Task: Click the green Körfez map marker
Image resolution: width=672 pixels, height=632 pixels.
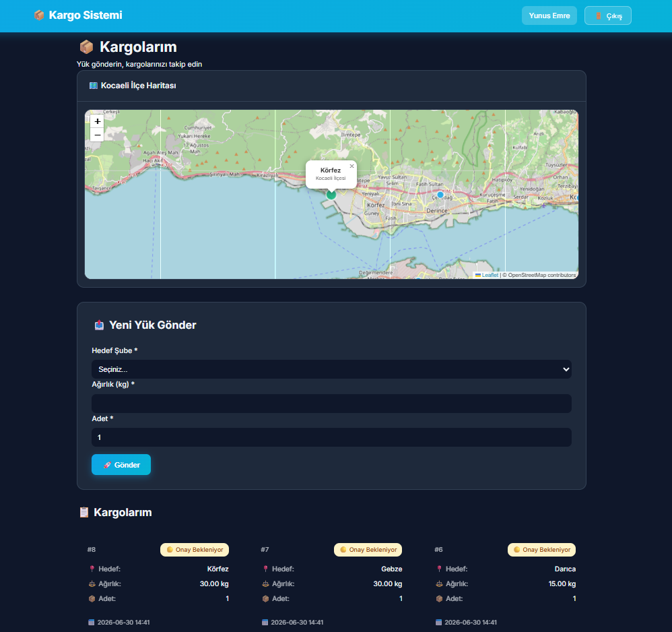Action: point(331,195)
